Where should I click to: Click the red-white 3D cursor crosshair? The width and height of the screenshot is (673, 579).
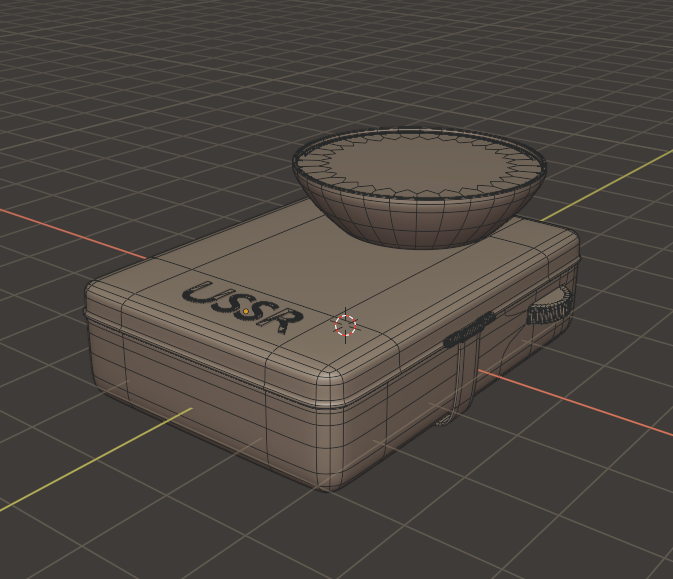(x=346, y=324)
